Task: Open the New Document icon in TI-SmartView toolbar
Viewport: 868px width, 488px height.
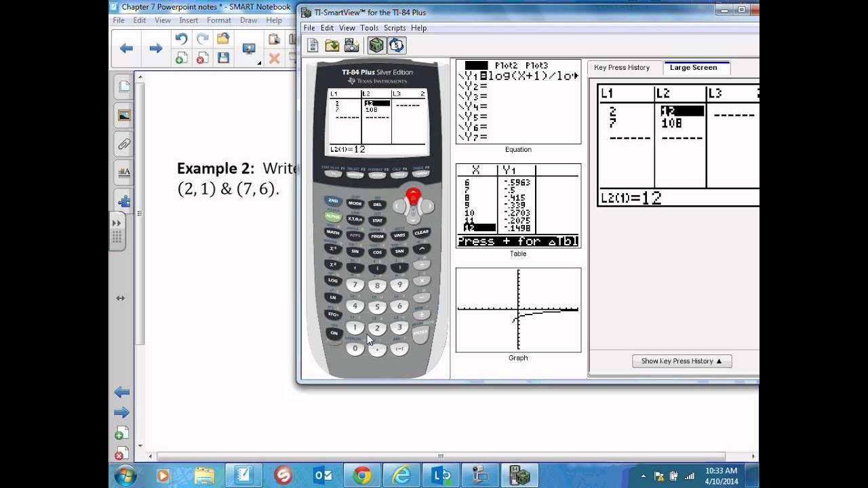Action: [313, 45]
